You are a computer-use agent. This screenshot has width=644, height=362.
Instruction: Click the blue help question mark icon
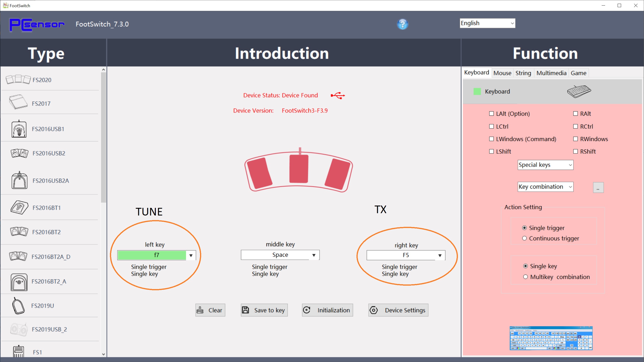(402, 24)
